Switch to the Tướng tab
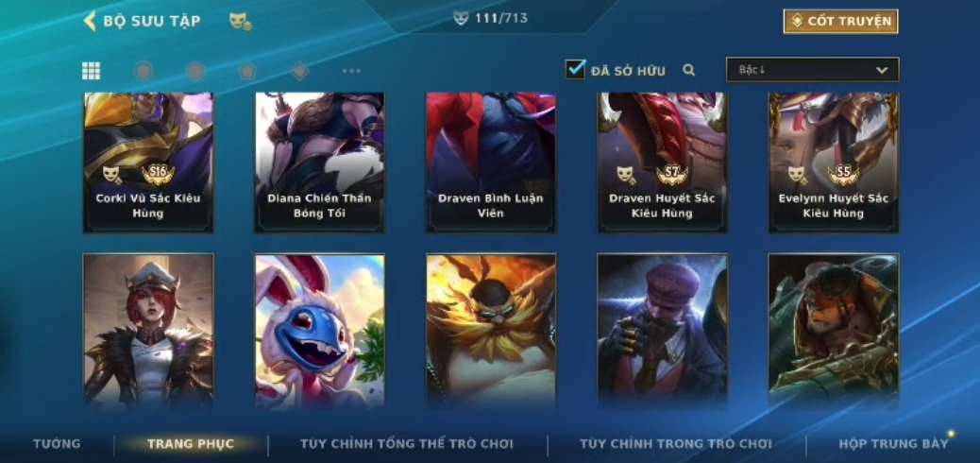The width and height of the screenshot is (980, 463). point(57,443)
